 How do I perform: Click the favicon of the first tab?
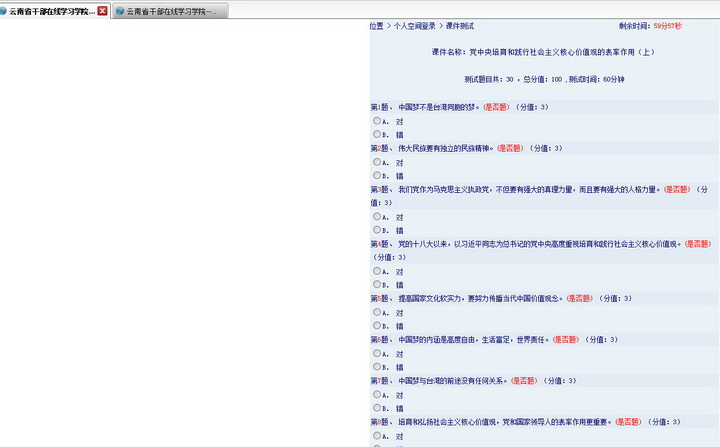4,11
